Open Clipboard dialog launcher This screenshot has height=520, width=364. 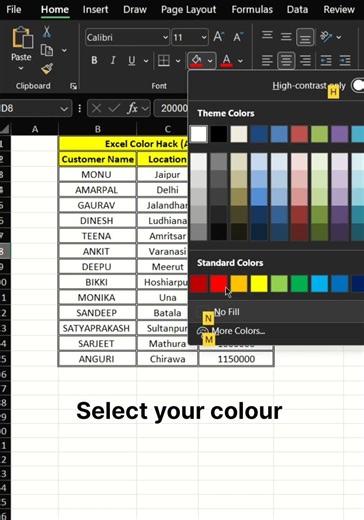pyautogui.click(x=73, y=86)
